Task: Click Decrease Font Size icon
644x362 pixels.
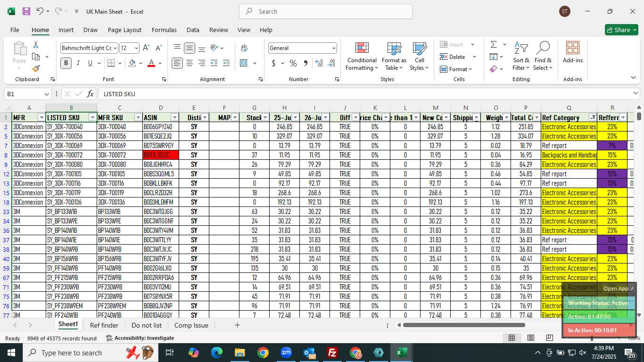Action: tap(158, 48)
